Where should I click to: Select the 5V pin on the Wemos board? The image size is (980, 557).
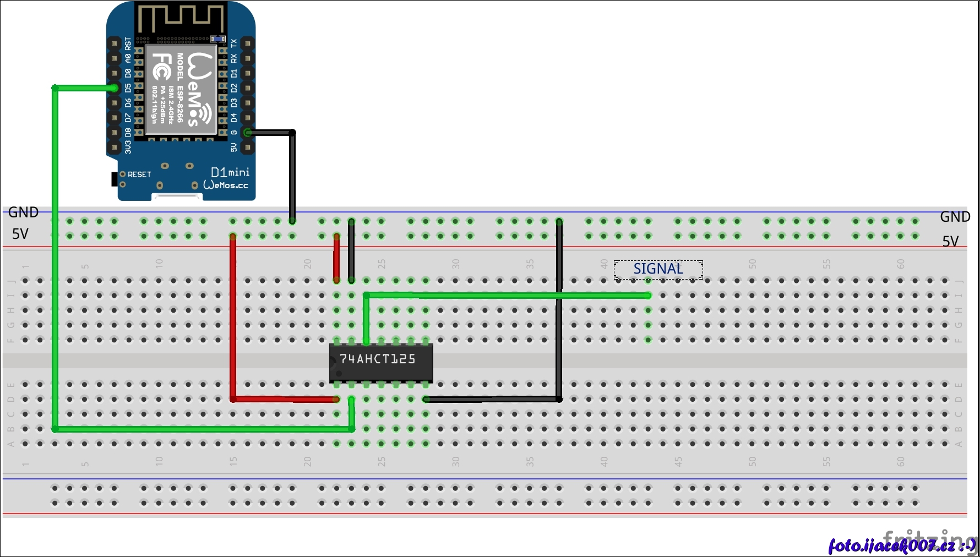coord(247,148)
